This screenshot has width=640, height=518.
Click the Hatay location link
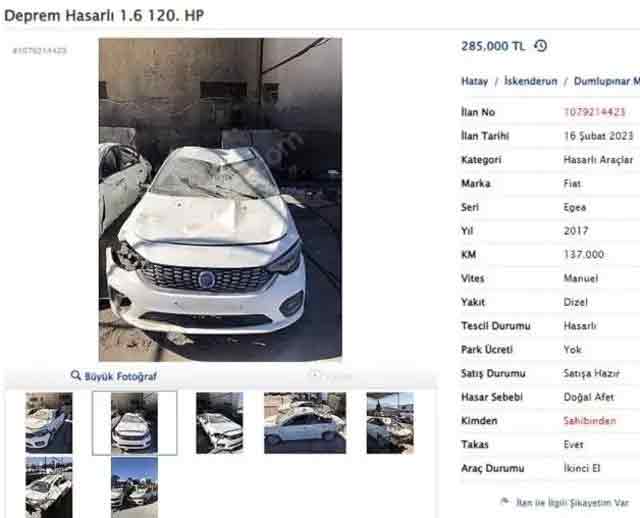[x=474, y=81]
